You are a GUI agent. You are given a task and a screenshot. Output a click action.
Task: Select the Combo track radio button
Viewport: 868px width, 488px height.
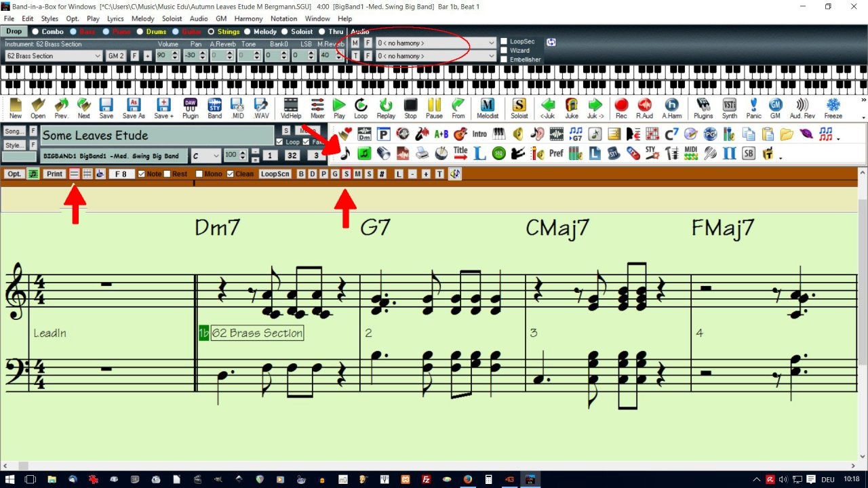(x=36, y=32)
